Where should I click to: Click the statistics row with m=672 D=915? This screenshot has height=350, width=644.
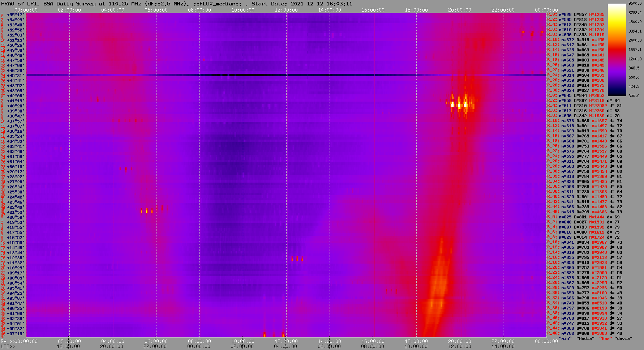(x=576, y=40)
